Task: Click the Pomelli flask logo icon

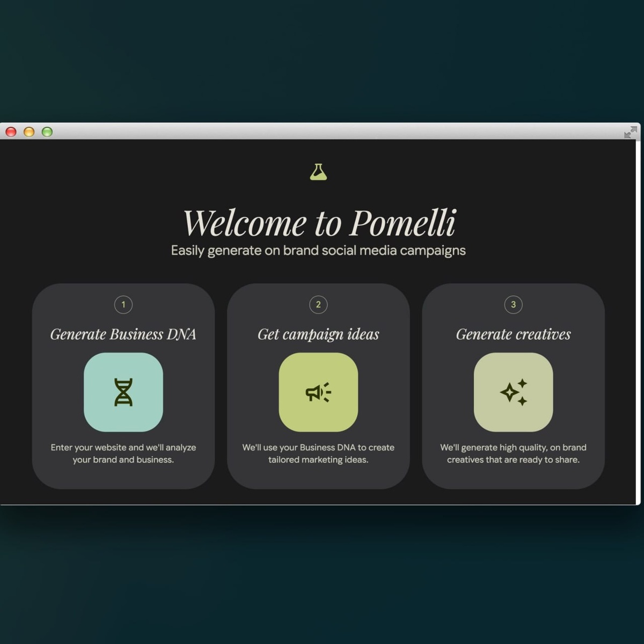Action: click(318, 172)
